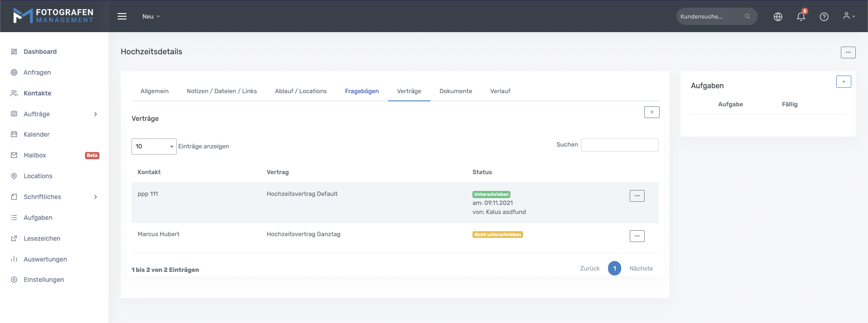Toggle the hamburger sidebar menu
Viewport: 868px width, 323px height.
pos(122,16)
